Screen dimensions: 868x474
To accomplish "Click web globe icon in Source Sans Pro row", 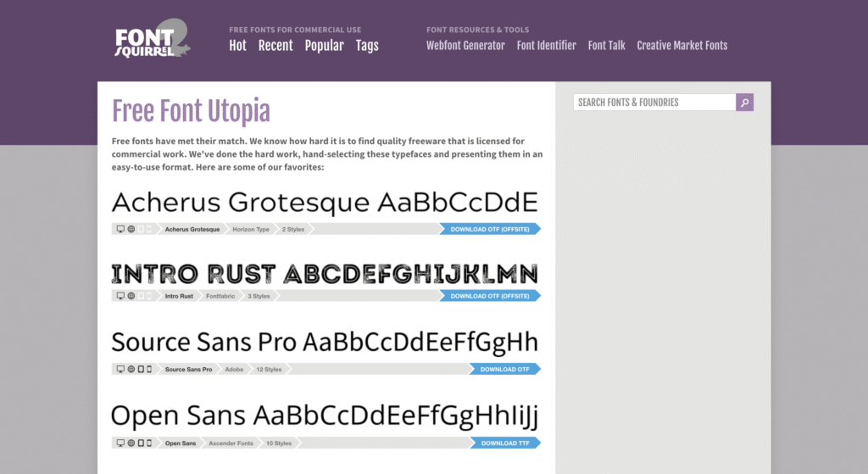I will point(131,370).
